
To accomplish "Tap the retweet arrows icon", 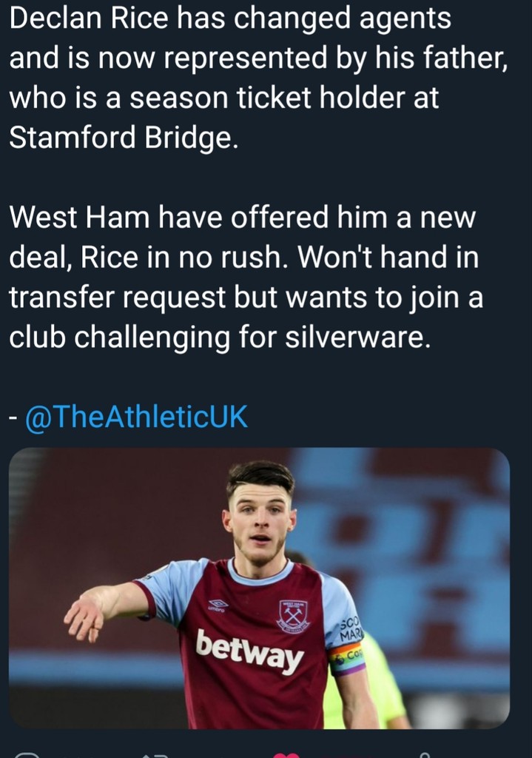I will [157, 754].
